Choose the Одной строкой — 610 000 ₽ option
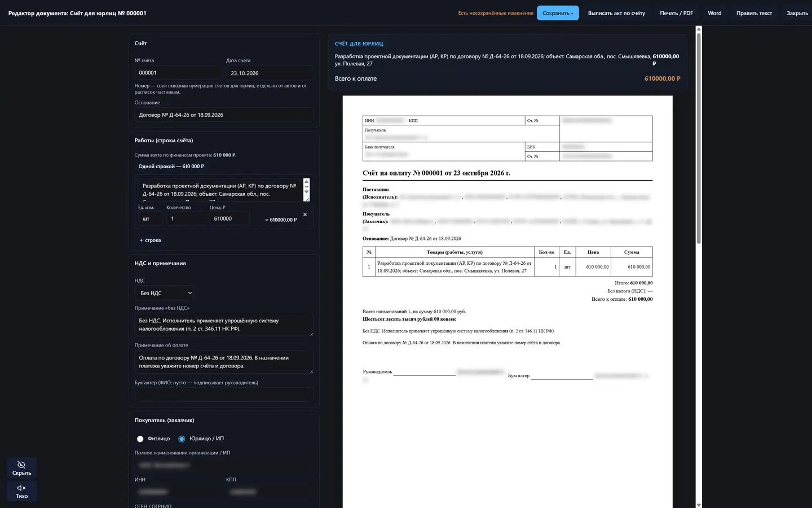The height and width of the screenshot is (508, 812). pyautogui.click(x=171, y=167)
